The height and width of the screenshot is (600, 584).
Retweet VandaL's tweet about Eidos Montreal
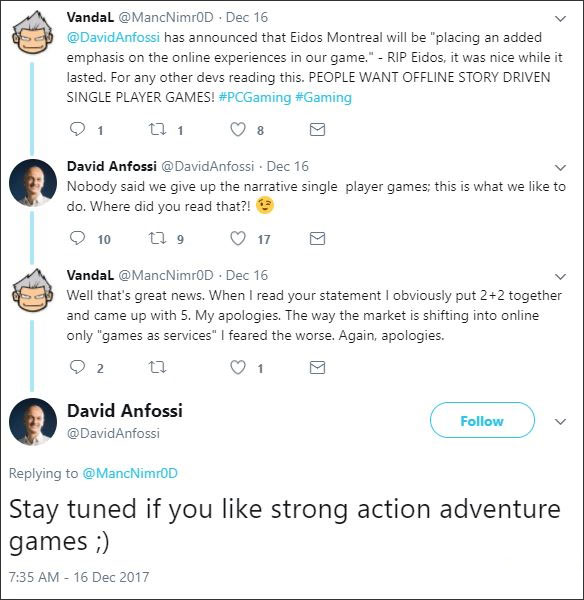pyautogui.click(x=157, y=129)
